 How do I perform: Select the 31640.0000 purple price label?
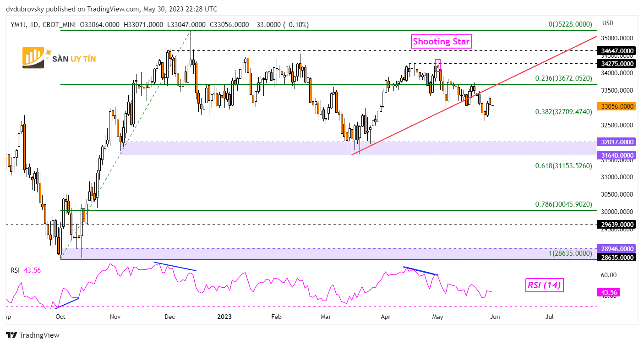coord(617,155)
